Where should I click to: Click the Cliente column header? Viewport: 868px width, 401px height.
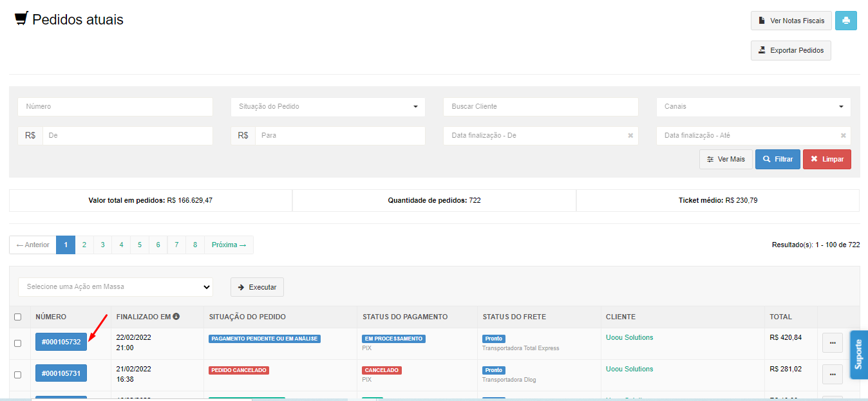pyautogui.click(x=621, y=317)
